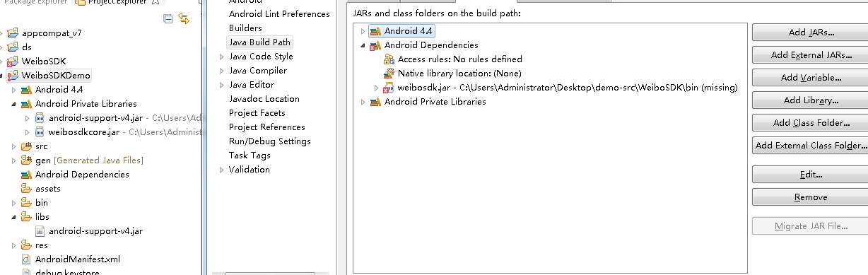Collapse Android Dependencies in build path list

[x=363, y=45]
